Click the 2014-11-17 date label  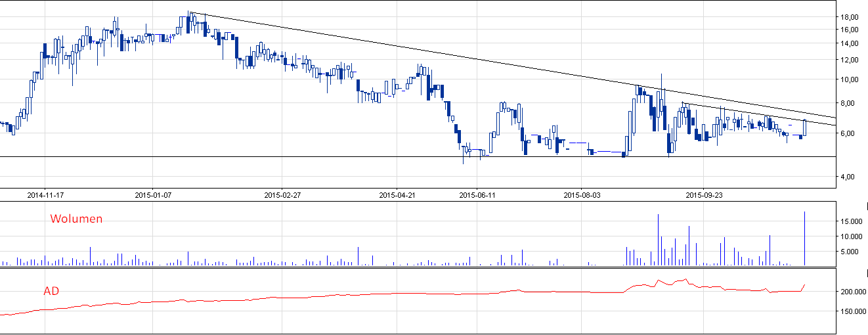point(45,195)
